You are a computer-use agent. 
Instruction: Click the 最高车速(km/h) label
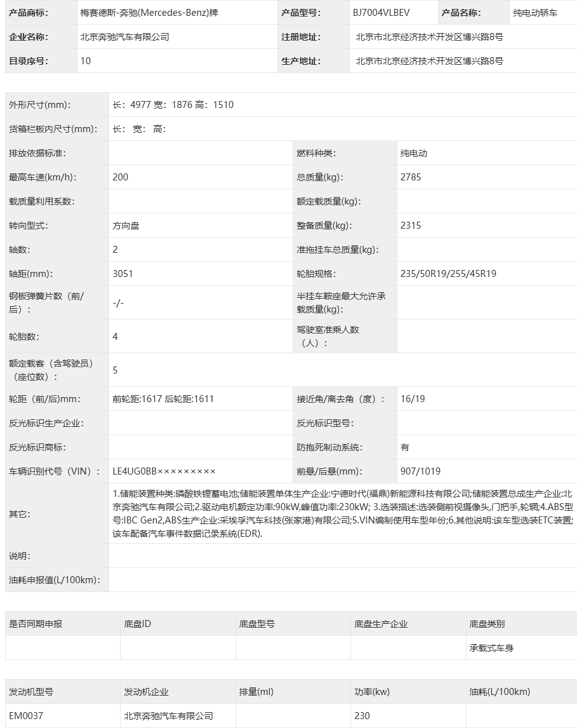[43, 177]
